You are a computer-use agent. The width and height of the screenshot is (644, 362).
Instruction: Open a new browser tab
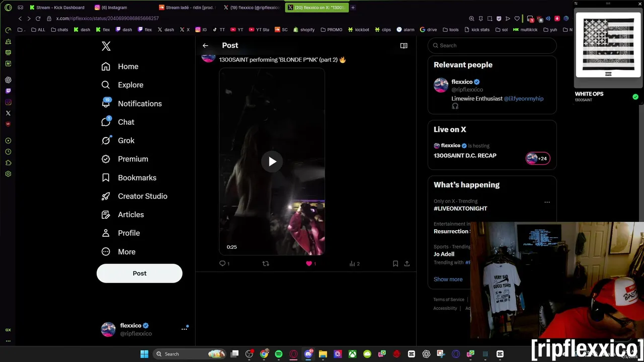[353, 8]
